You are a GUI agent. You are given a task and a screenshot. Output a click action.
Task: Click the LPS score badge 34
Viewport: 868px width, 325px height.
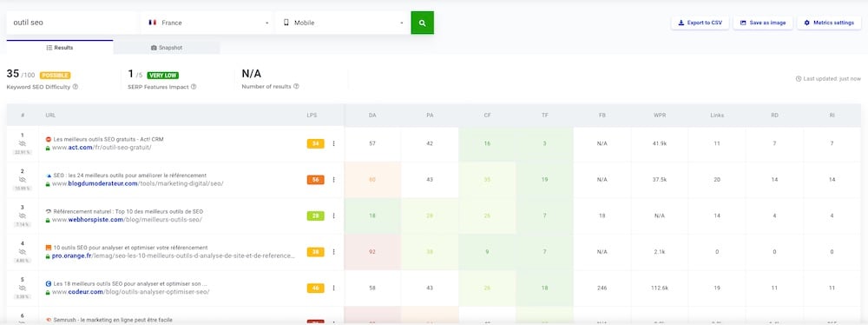316,143
